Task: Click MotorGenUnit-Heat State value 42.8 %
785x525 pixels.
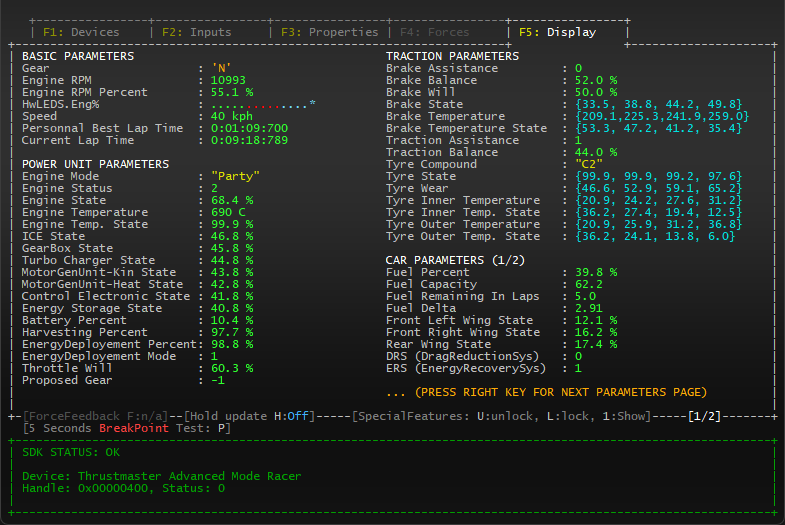Action: [232, 284]
